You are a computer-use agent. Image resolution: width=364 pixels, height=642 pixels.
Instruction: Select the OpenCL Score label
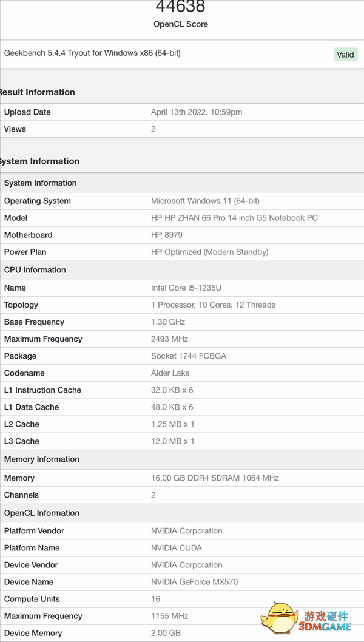pos(181,24)
